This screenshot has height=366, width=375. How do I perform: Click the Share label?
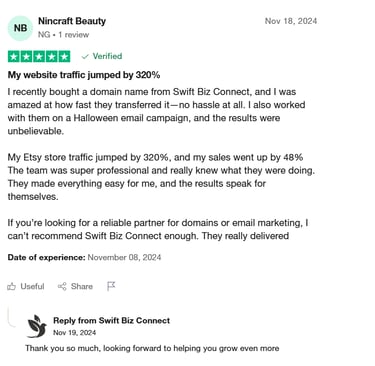point(82,286)
